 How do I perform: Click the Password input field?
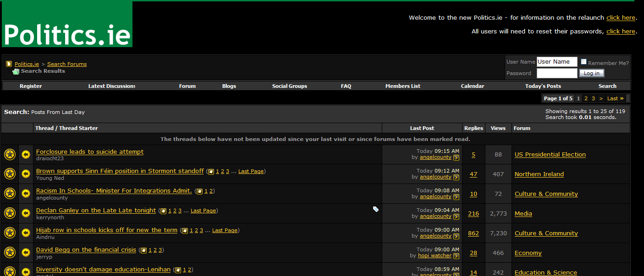point(557,73)
